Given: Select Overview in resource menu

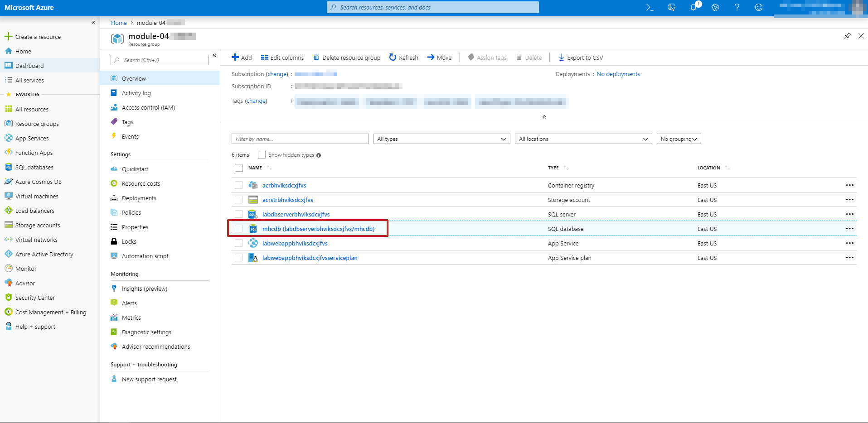Looking at the screenshot, I should (160, 78).
